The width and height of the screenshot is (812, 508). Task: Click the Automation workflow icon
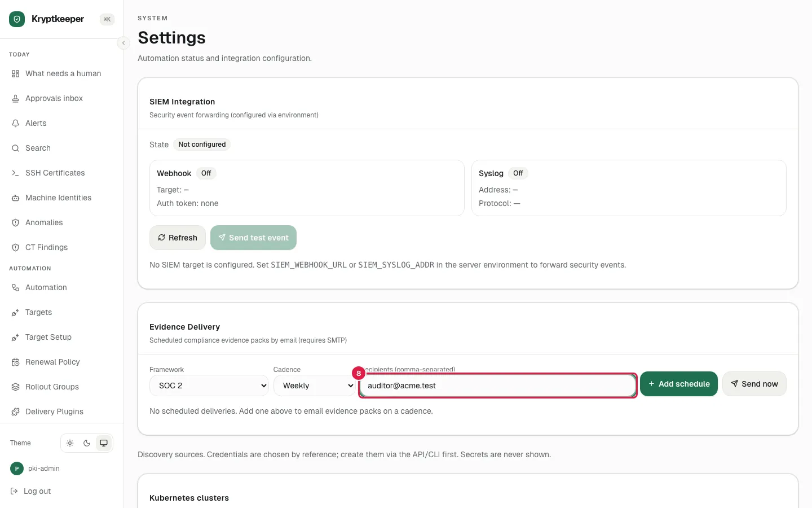point(16,287)
